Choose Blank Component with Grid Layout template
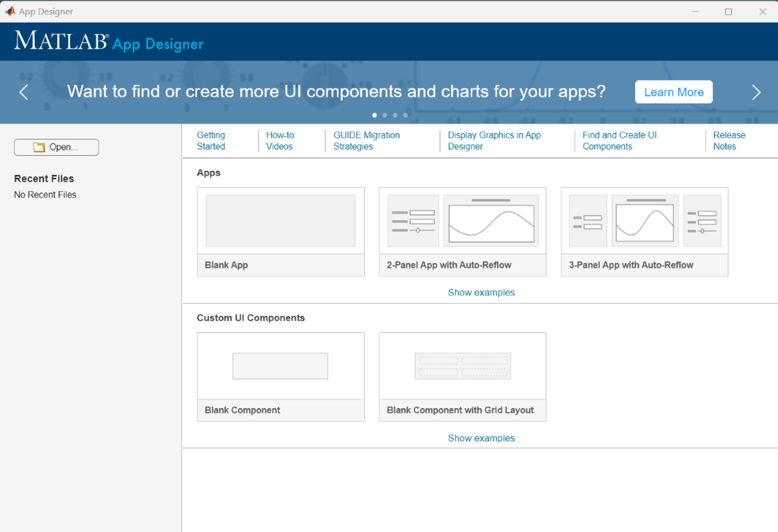Screen dimensions: 778x532 coord(463,377)
